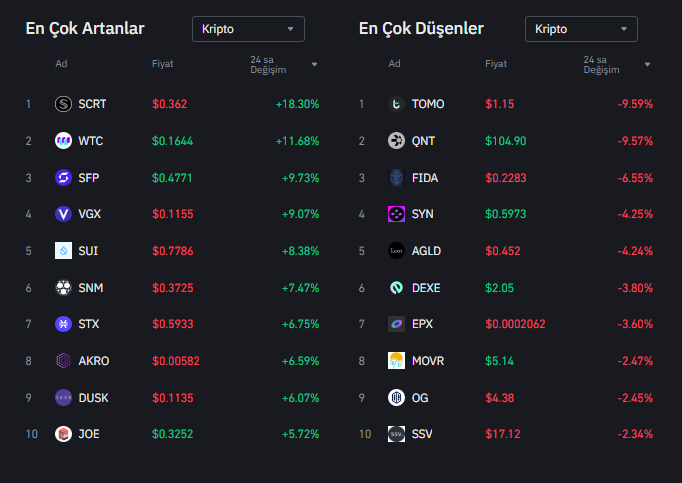This screenshot has height=483, width=682.
Task: Open the AKRO coin icon
Action: [64, 361]
